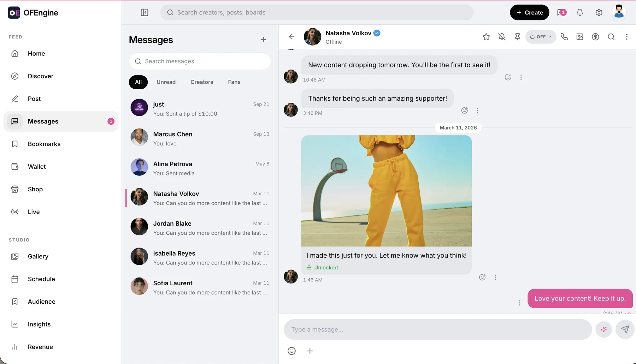This screenshot has width=636, height=364.
Task: Open the yellow outfit photo
Action: click(x=387, y=191)
